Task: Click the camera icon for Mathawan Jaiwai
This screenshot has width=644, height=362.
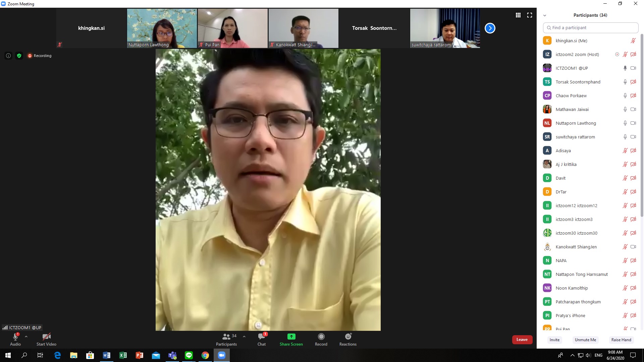Action: click(x=633, y=109)
